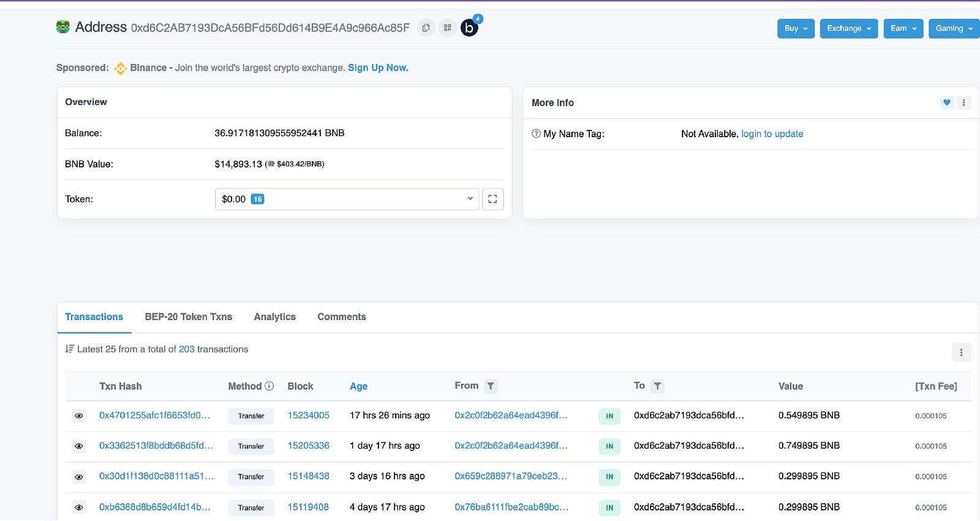Open the Earn dropdown
Viewport: 980px width, 521px height.
click(x=903, y=28)
